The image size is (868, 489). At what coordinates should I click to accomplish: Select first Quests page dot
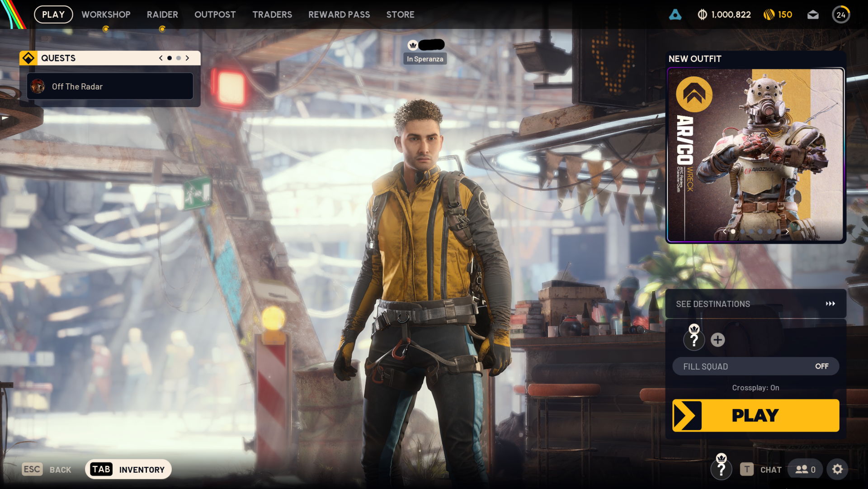coord(170,58)
